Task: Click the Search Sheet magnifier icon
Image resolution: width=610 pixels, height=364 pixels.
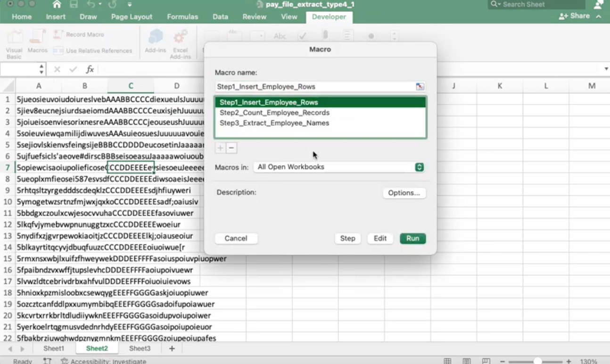Action: pos(494,4)
